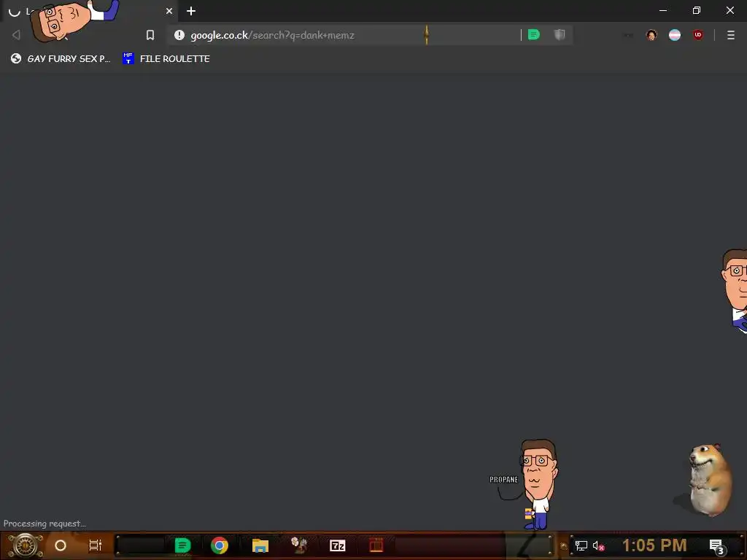Screen dimensions: 747x560
Task: Click the pink and blue flag extension icon
Action: tap(675, 35)
